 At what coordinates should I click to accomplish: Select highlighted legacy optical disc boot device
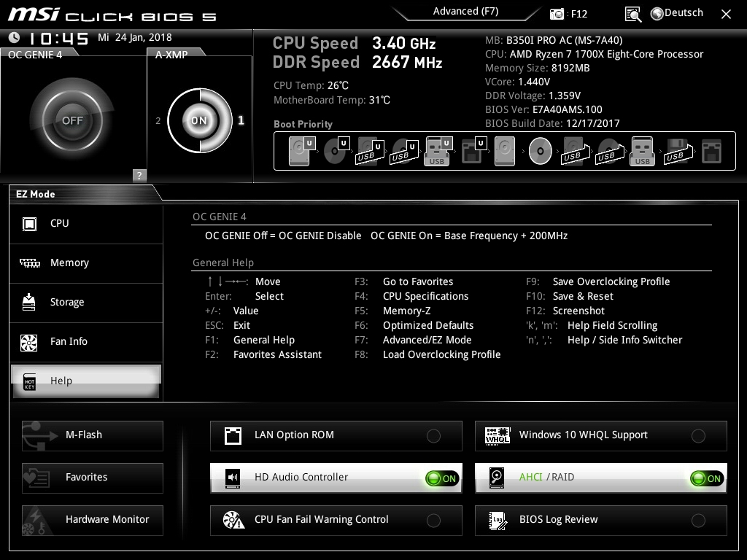(x=541, y=151)
